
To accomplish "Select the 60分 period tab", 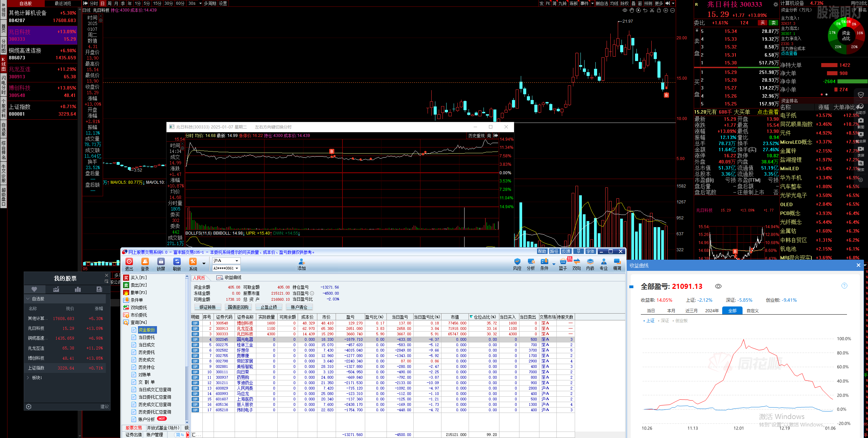I will point(180,3).
